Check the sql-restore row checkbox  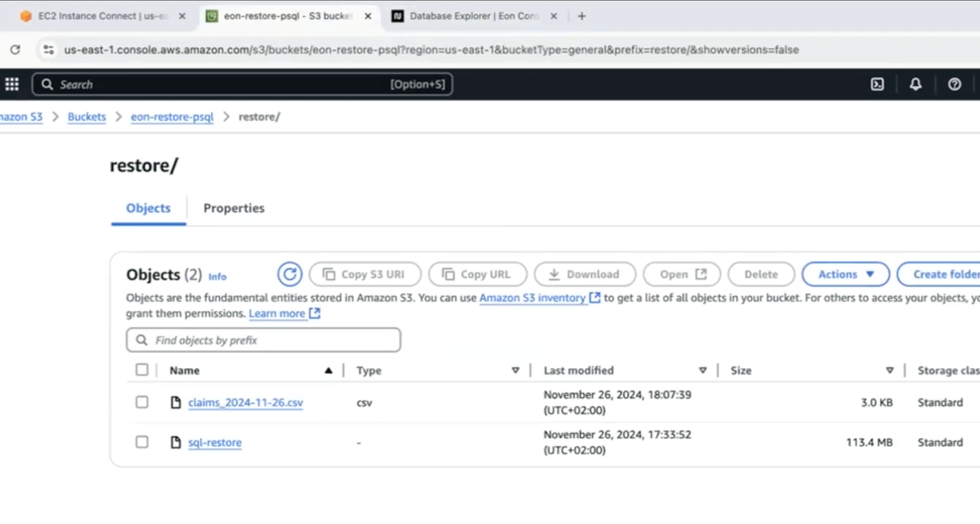[142, 442]
